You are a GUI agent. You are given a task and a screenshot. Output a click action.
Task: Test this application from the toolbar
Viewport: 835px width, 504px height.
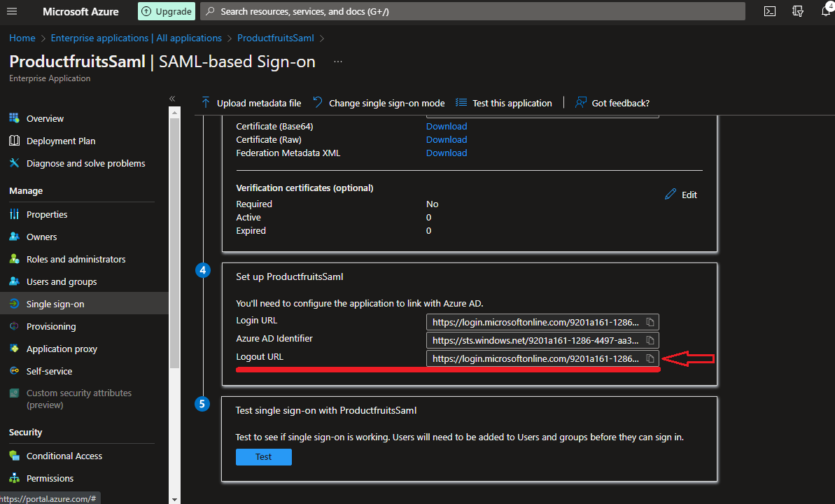pyautogui.click(x=503, y=102)
